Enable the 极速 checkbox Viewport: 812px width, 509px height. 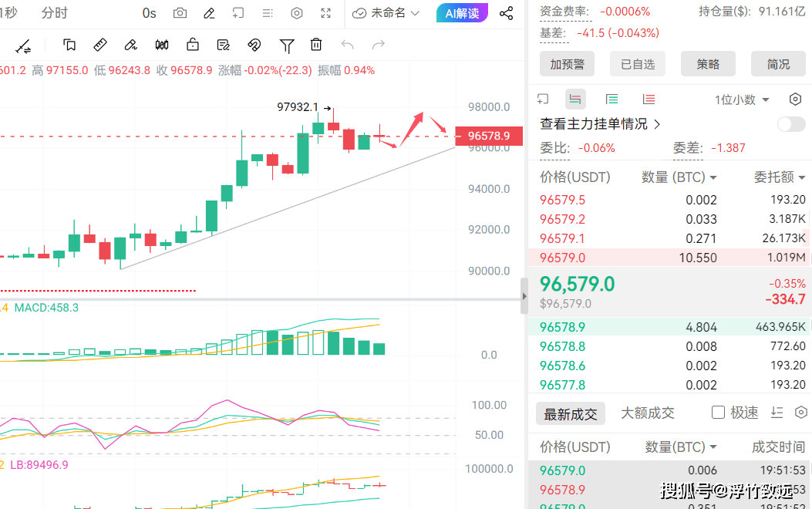click(718, 413)
